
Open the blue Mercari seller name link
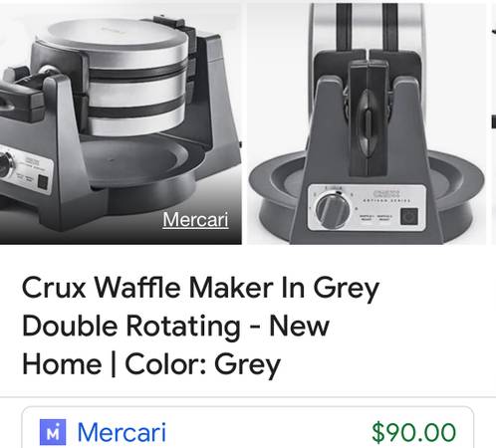(122, 432)
